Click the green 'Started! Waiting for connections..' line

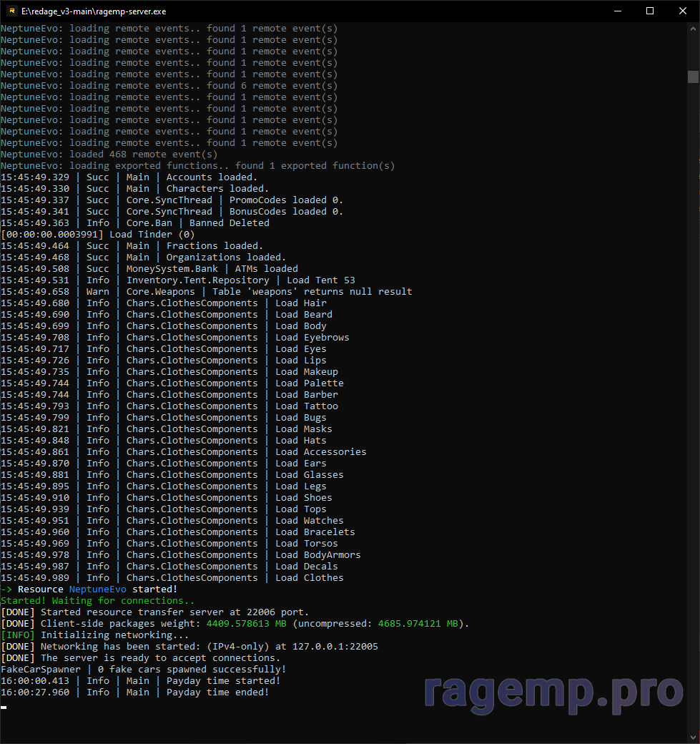97,601
